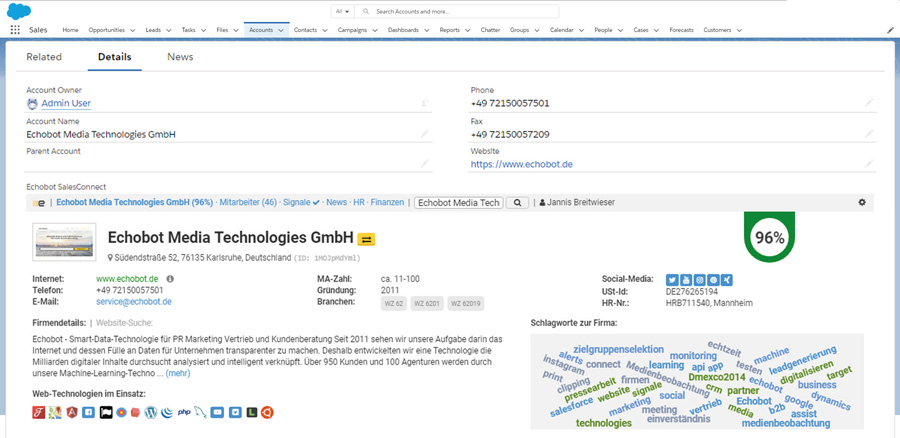Open the https://www.echobot.de website link

522,164
